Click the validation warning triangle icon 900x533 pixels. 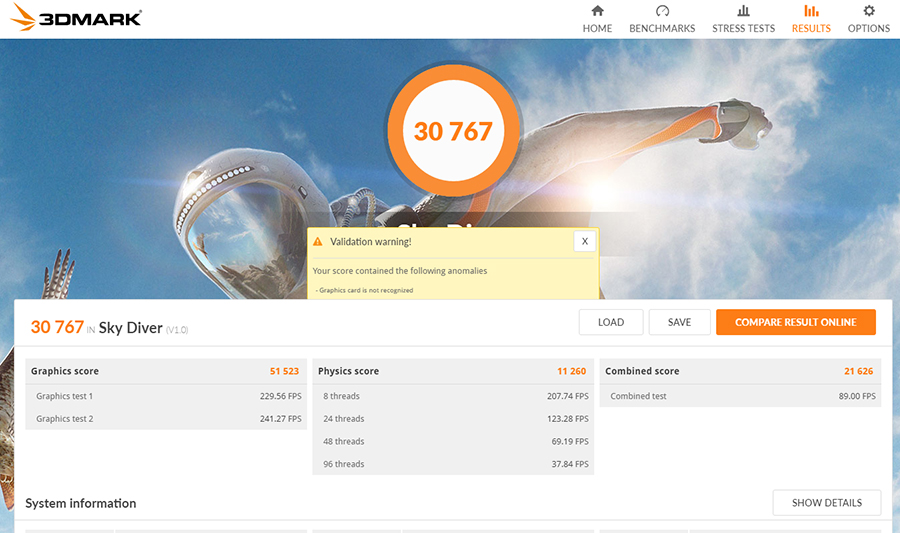click(x=318, y=242)
